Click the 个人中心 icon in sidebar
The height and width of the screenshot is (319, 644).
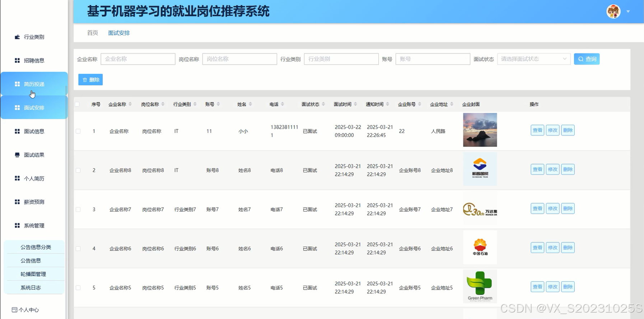[x=14, y=310]
